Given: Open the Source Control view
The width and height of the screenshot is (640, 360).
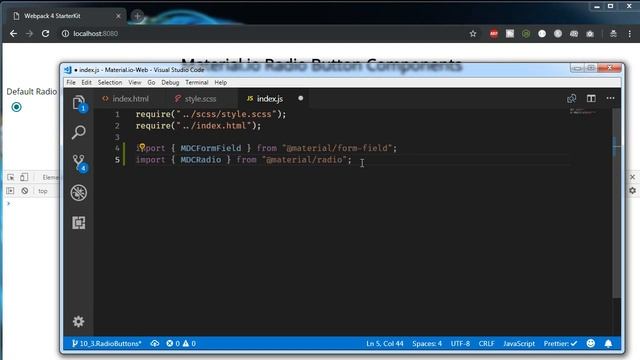Looking at the screenshot, I should click(x=79, y=162).
